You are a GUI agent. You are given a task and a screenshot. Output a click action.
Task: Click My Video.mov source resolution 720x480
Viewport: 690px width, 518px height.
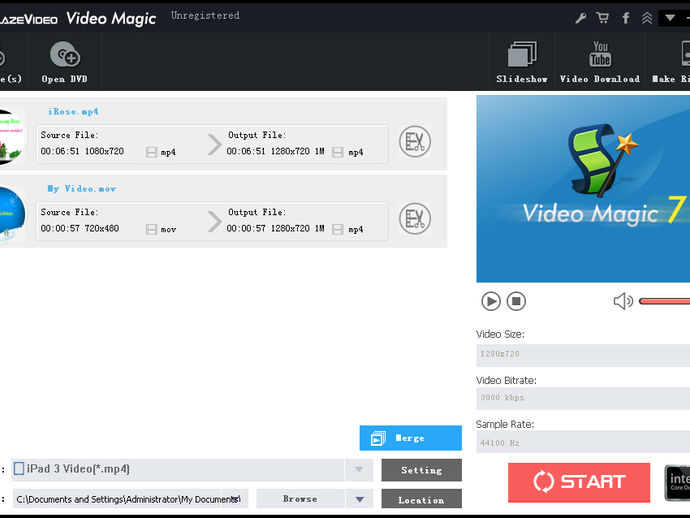click(x=102, y=228)
